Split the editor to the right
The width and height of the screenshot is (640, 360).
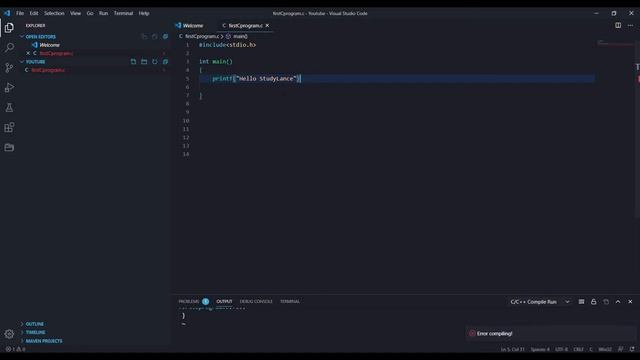(618, 25)
